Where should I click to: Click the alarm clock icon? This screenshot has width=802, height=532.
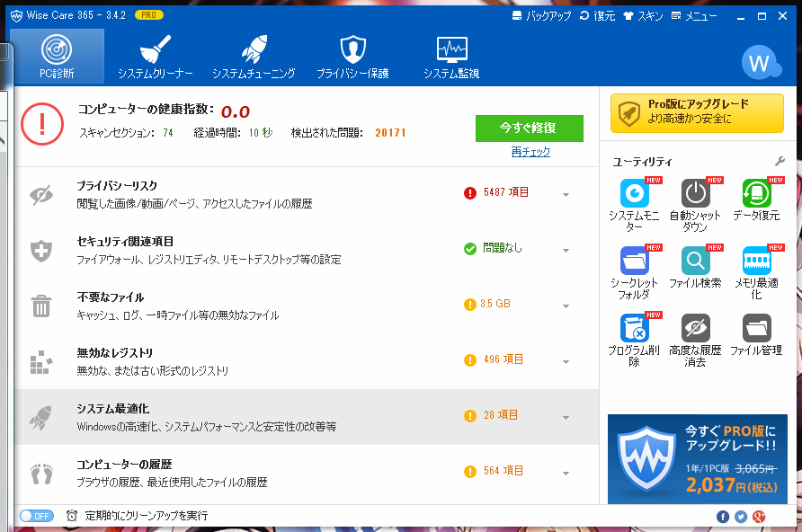[x=72, y=516]
